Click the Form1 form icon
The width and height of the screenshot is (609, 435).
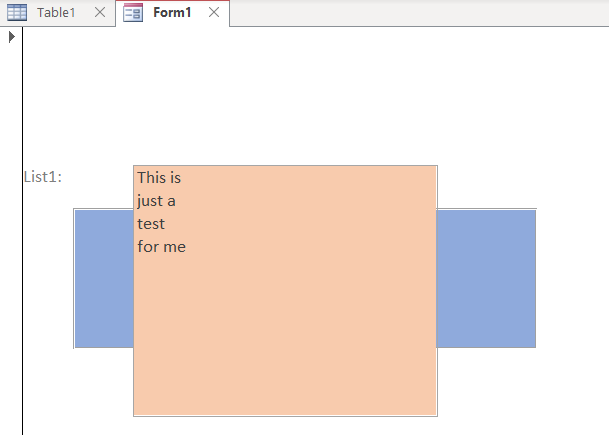tap(133, 12)
